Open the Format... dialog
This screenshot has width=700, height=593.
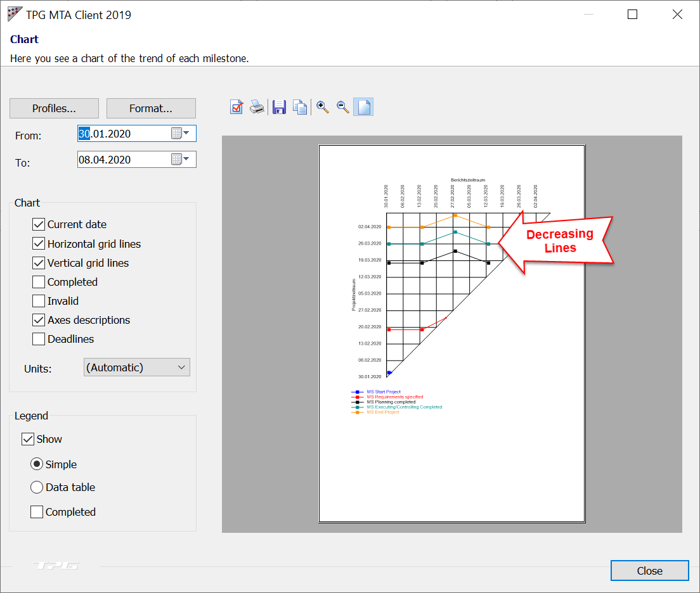tap(151, 108)
